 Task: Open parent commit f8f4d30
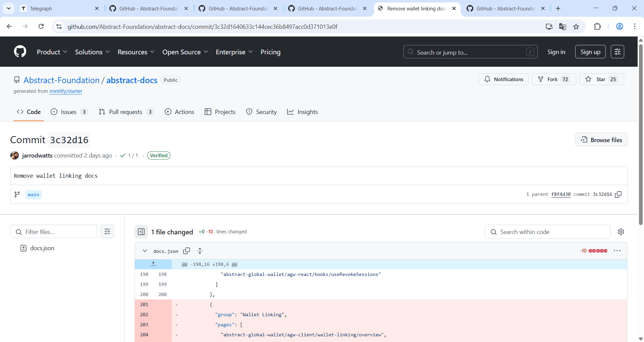click(561, 194)
